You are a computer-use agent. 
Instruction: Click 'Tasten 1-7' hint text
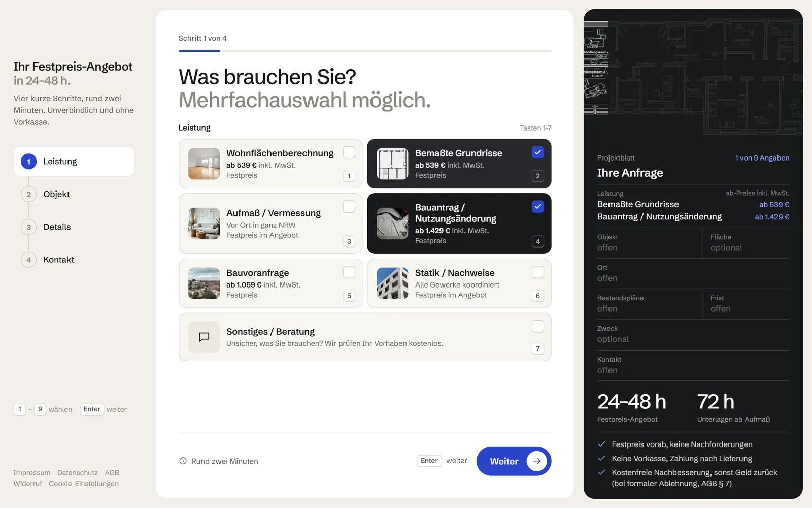tap(535, 128)
